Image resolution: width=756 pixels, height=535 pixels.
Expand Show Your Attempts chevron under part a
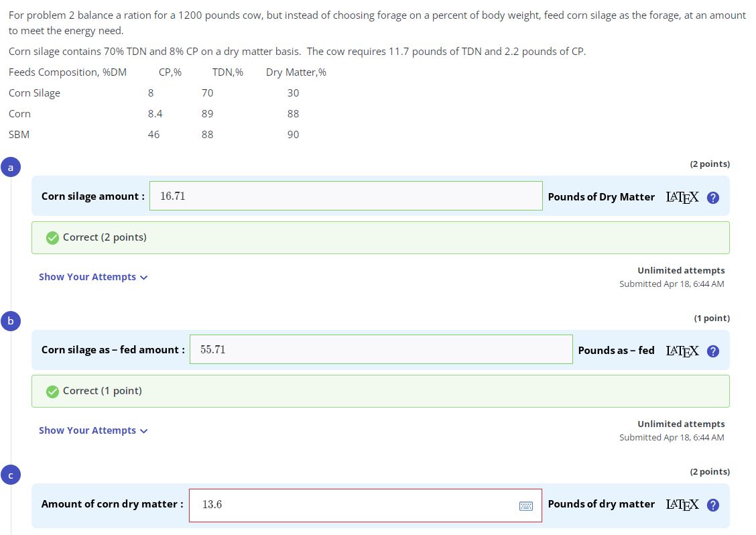pos(143,277)
